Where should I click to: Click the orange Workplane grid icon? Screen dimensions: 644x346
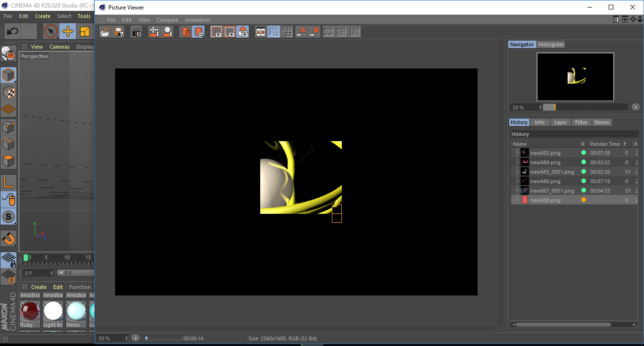pos(8,109)
